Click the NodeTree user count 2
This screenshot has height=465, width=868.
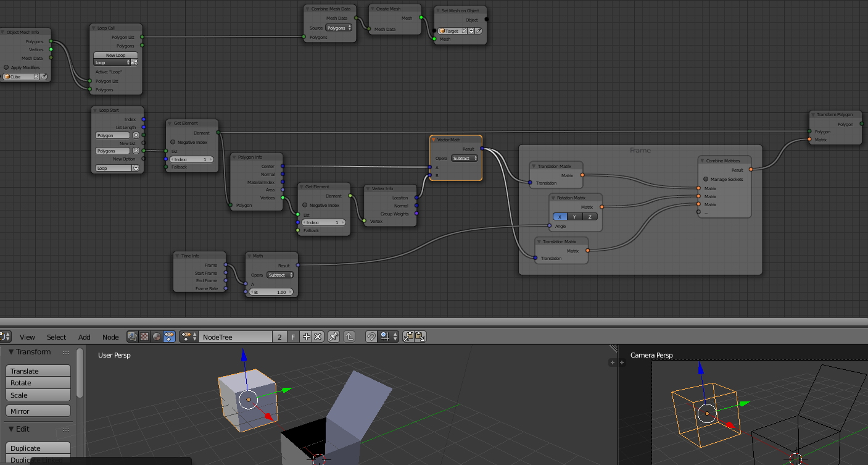pos(279,337)
